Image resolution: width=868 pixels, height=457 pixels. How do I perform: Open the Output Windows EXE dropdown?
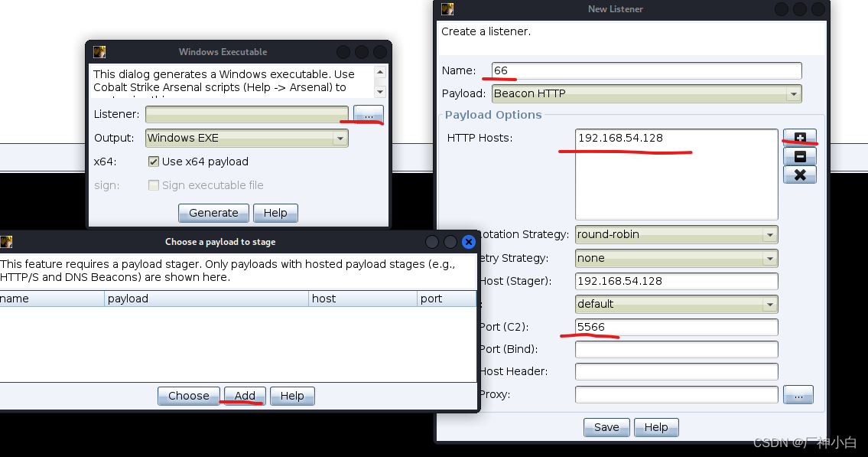[247, 138]
